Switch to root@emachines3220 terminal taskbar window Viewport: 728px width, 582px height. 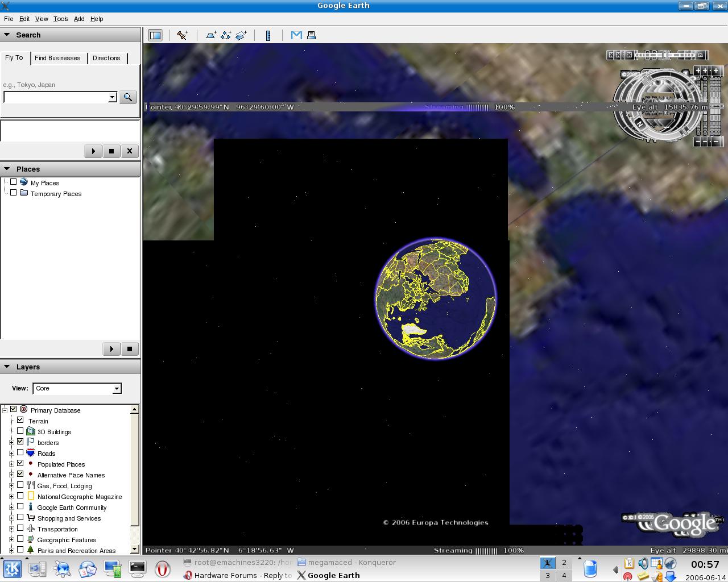(238, 562)
